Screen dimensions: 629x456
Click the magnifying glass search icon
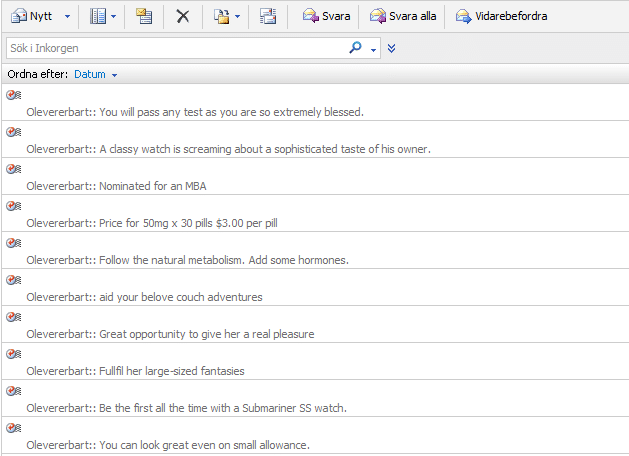pos(355,48)
